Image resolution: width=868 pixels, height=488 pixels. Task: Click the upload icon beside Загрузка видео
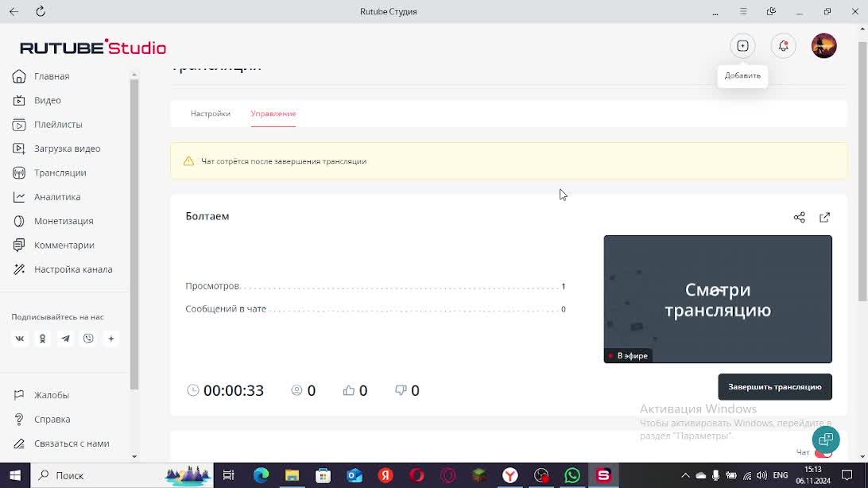click(x=19, y=149)
